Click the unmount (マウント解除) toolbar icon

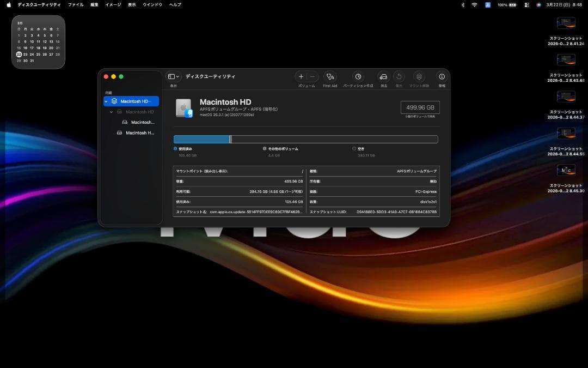(419, 77)
